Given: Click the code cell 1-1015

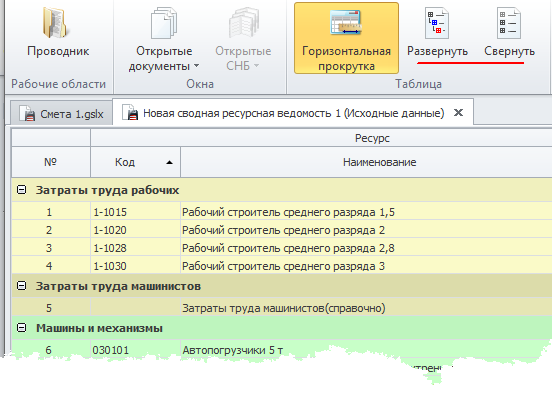Looking at the screenshot, I should 135,212.
